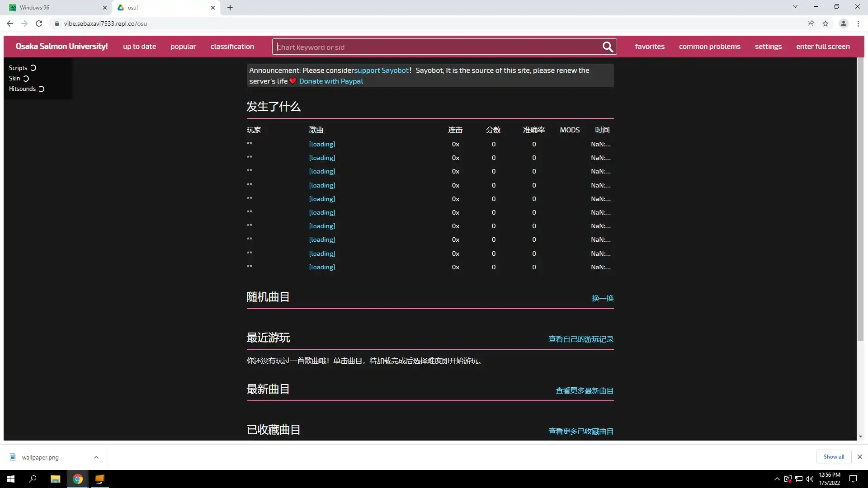Viewport: 868px width, 488px height.
Task: Open the tab search dropdown arrow
Action: (x=795, y=6)
